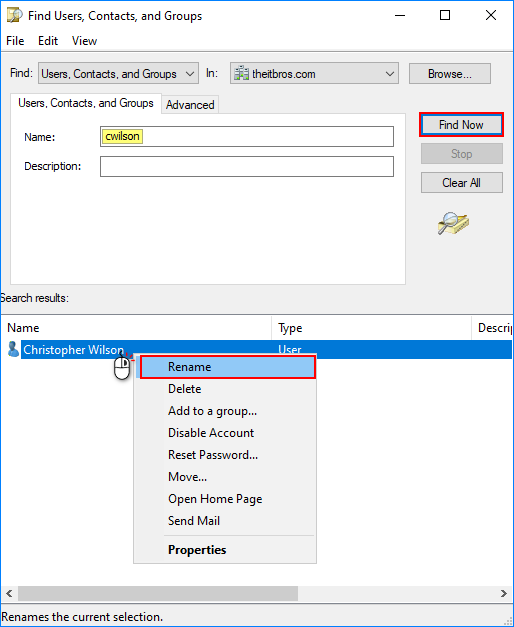
Task: Choose Send Mail from the context menu
Action: click(225, 521)
